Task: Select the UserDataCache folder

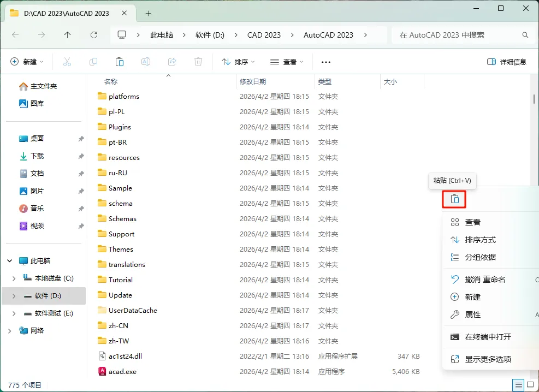Action: pyautogui.click(x=128, y=311)
